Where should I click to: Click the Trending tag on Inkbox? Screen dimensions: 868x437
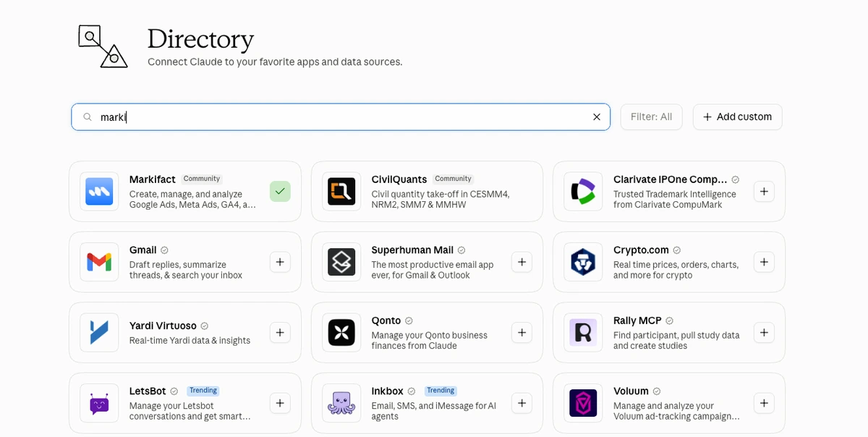[441, 391]
